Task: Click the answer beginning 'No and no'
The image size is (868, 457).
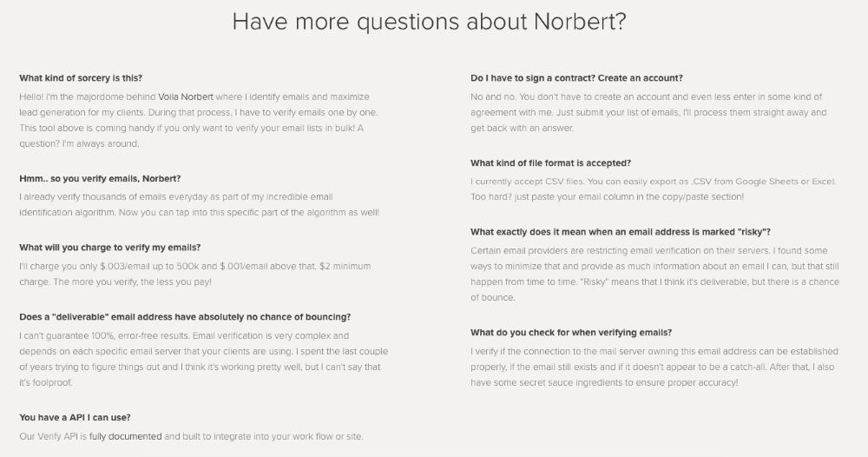Action: click(x=648, y=112)
